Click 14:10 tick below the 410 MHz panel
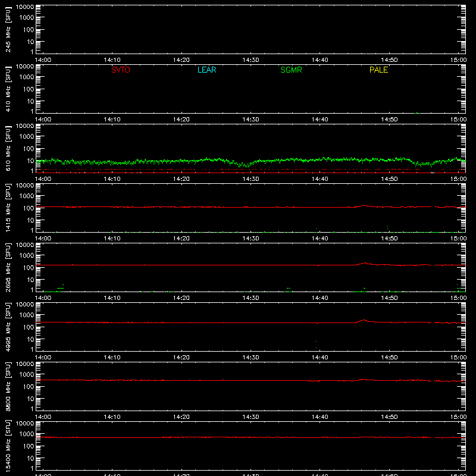 pos(112,120)
